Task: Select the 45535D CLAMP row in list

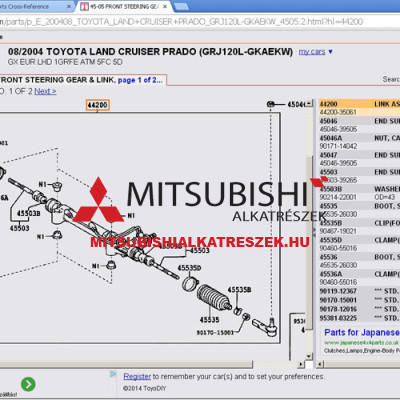Action: [x=360, y=240]
